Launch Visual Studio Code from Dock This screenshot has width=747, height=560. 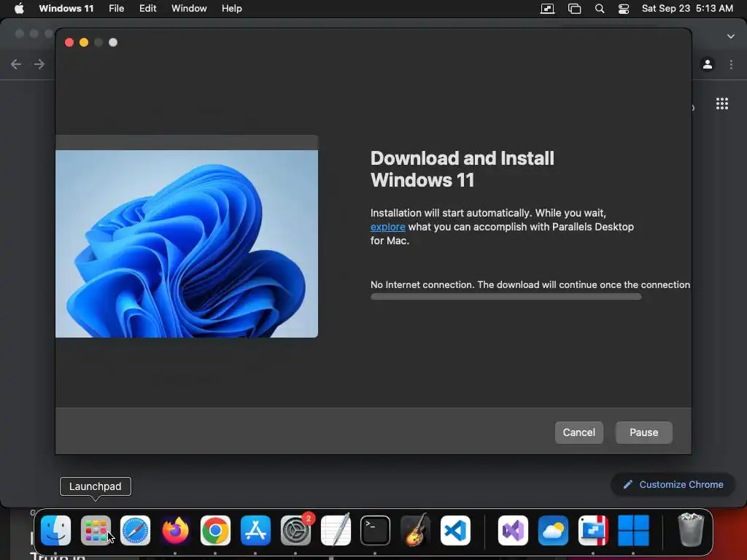(455, 530)
